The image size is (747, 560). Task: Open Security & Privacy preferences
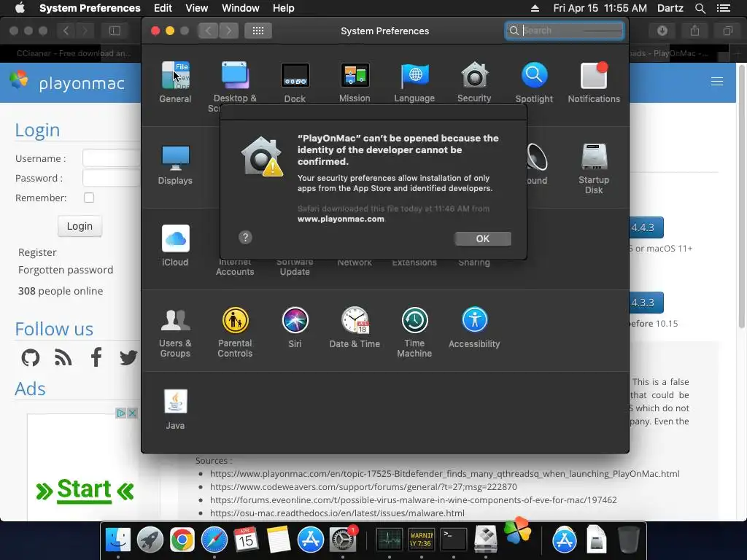pos(474,82)
